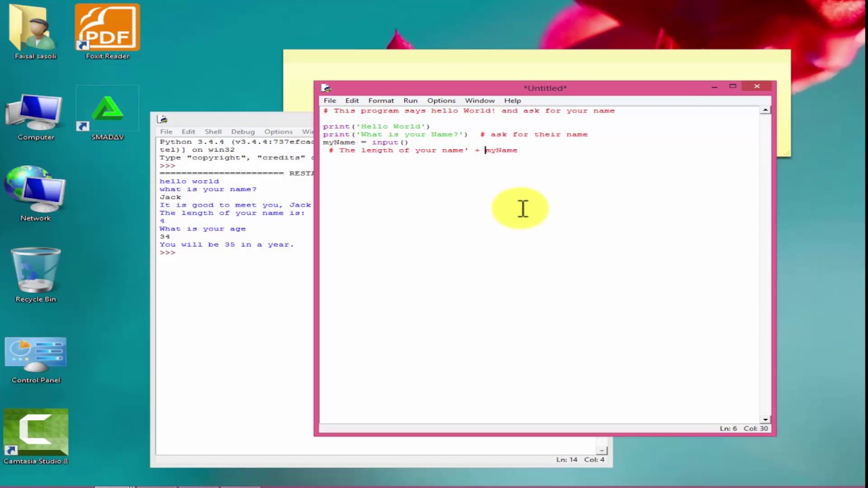Open the Network desktop icon
868x488 pixels.
pyautogui.click(x=35, y=195)
